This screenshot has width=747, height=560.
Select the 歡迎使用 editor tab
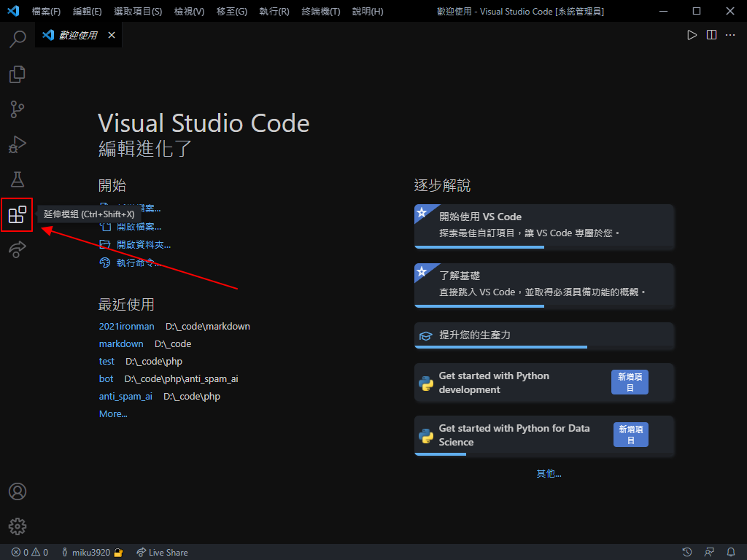pyautogui.click(x=78, y=35)
